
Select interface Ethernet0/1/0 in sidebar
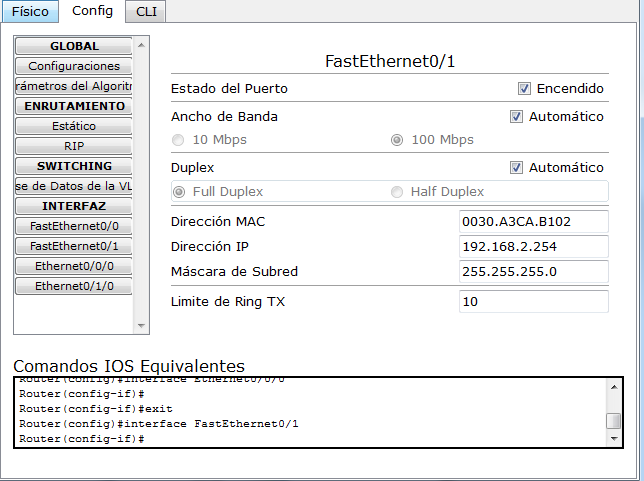tap(74, 286)
